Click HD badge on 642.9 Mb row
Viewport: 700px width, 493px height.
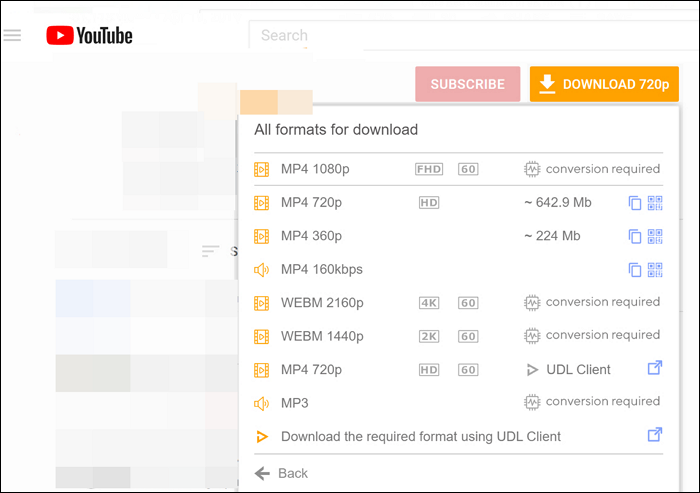pos(429,203)
